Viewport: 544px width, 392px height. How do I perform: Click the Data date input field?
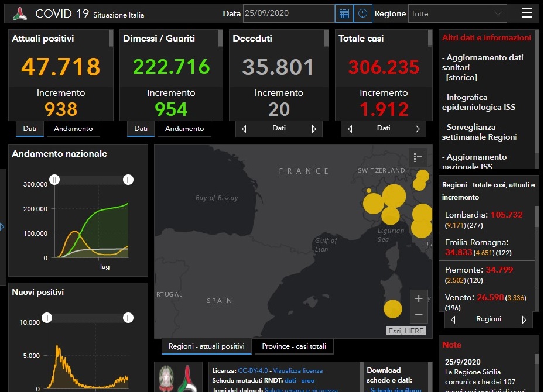pyautogui.click(x=288, y=13)
